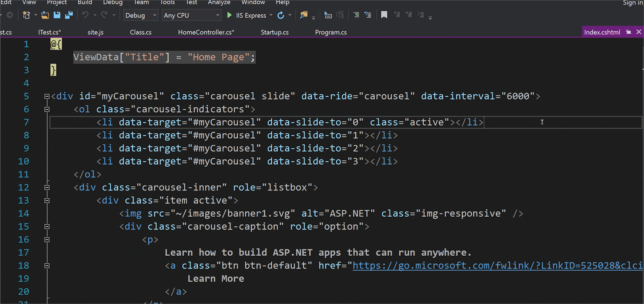
Task: Open the Debug menu
Action: pyautogui.click(x=113, y=2)
